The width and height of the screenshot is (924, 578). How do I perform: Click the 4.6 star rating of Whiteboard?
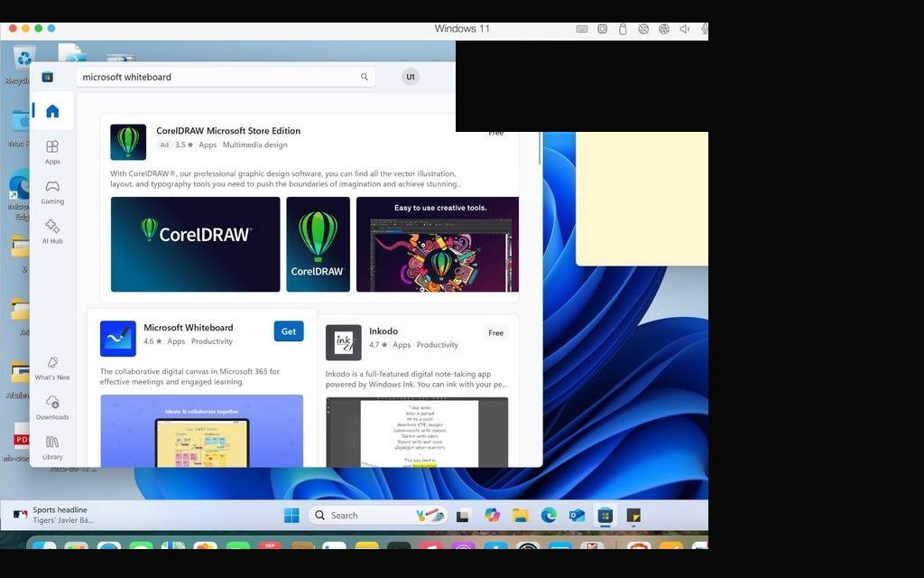[x=152, y=341]
